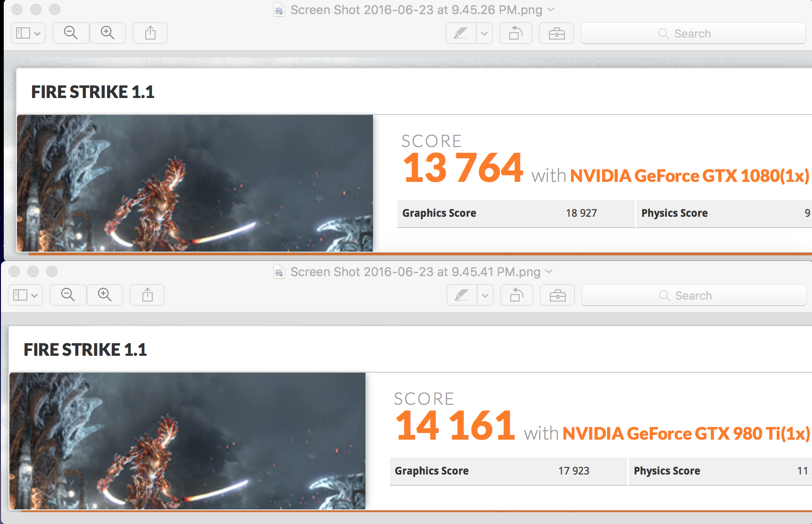Click NVIDIA GeForce GTX 1080(1x) text
This screenshot has height=524, width=812.
coord(690,176)
